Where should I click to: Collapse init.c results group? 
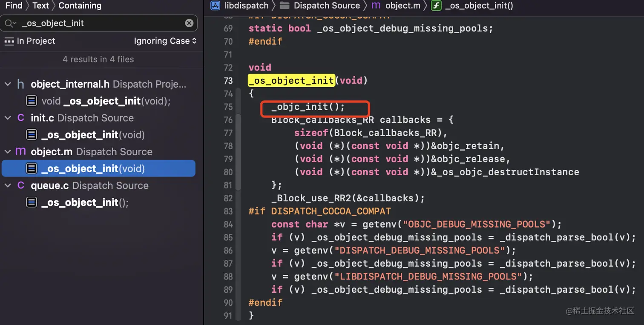7,118
